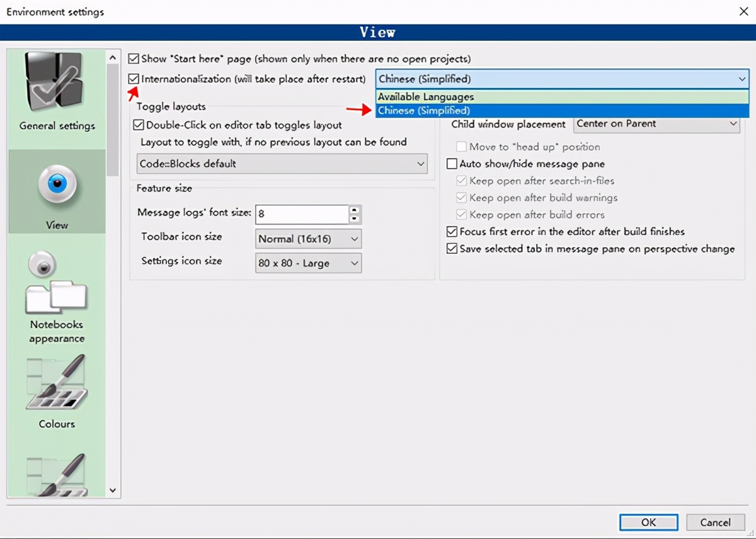This screenshot has width=756, height=539.
Task: Open Toolbar icon size dropdown
Action: [x=308, y=239]
